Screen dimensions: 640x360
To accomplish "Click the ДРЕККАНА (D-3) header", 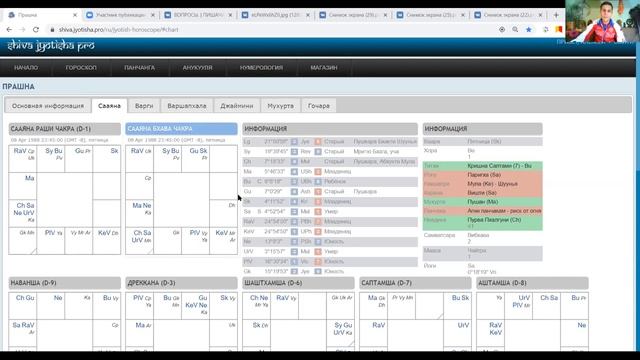I will [181, 283].
